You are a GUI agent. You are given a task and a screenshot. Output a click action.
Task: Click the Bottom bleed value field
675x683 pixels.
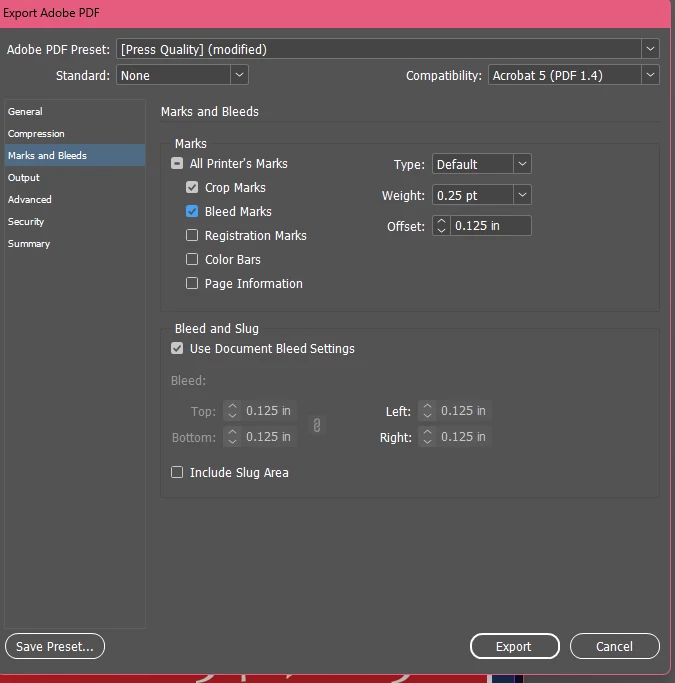pos(269,437)
